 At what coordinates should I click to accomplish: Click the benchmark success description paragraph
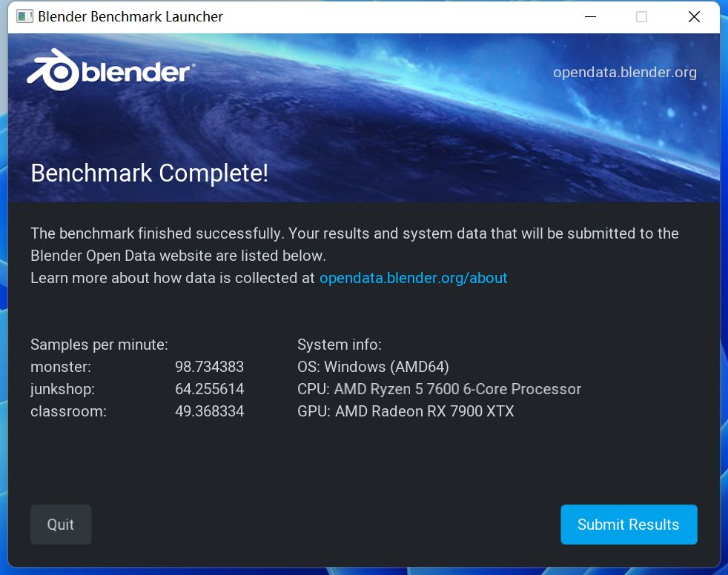(354, 245)
